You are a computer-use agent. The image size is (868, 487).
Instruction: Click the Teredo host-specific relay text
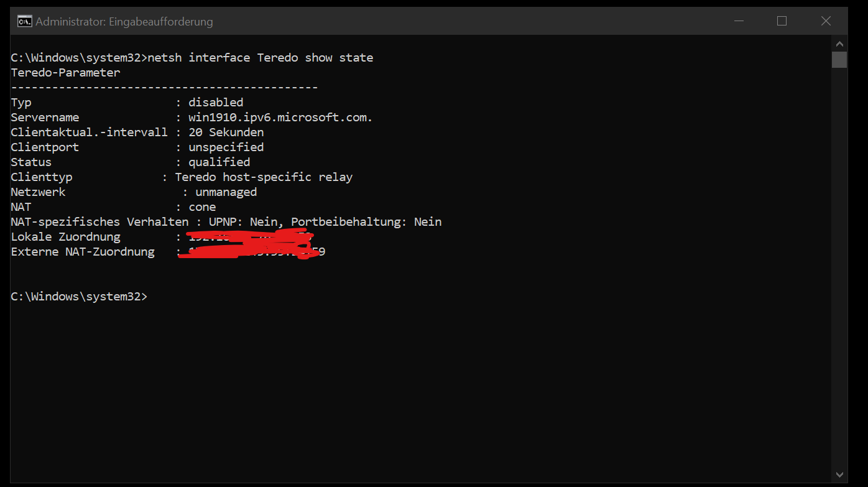click(x=264, y=177)
